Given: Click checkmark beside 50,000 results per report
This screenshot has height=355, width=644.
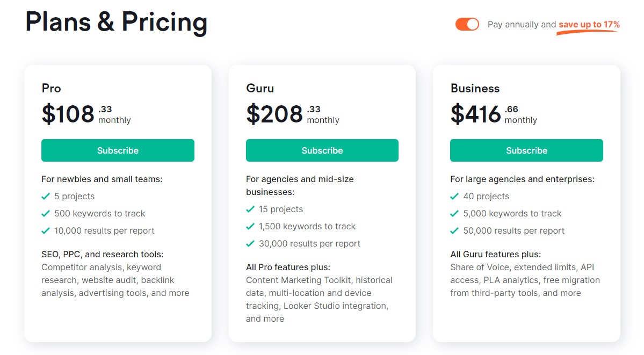Looking at the screenshot, I should tap(455, 231).
